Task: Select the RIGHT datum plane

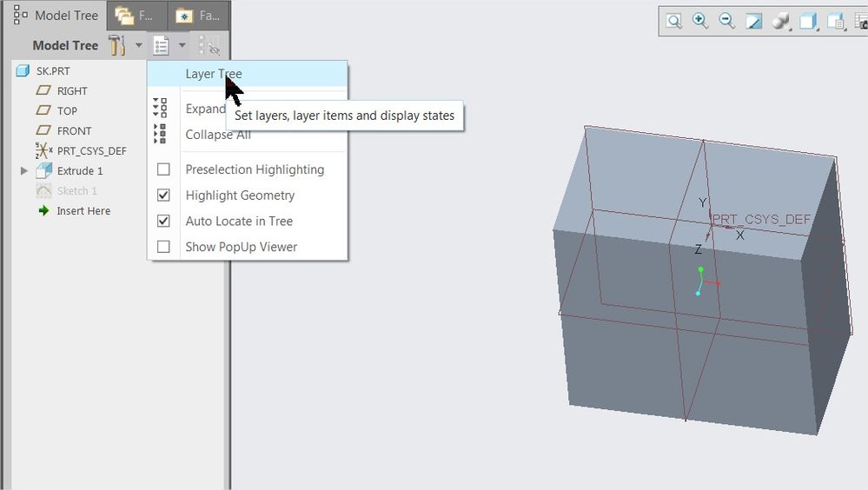Action: pos(72,91)
